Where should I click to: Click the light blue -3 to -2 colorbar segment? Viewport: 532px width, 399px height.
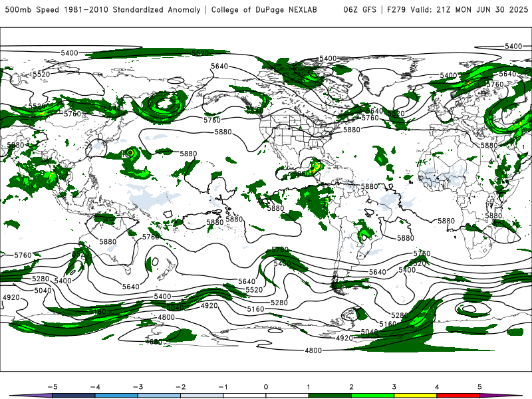[159, 396]
